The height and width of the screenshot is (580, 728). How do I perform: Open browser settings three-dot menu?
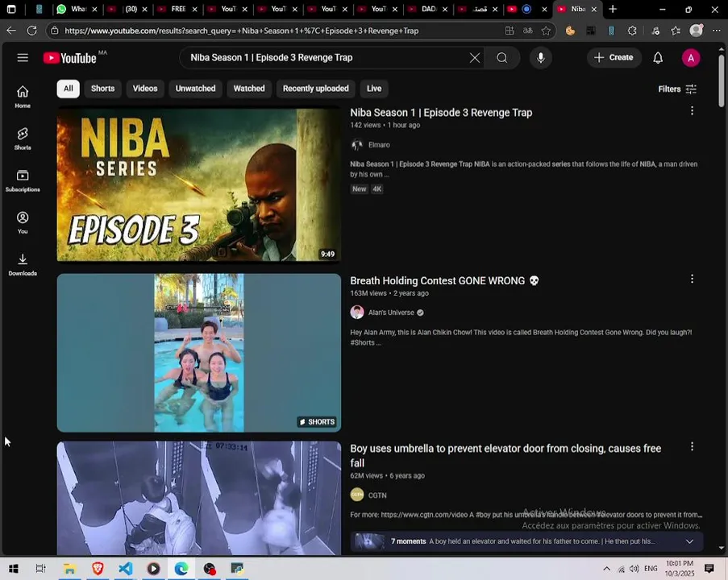pos(717,31)
